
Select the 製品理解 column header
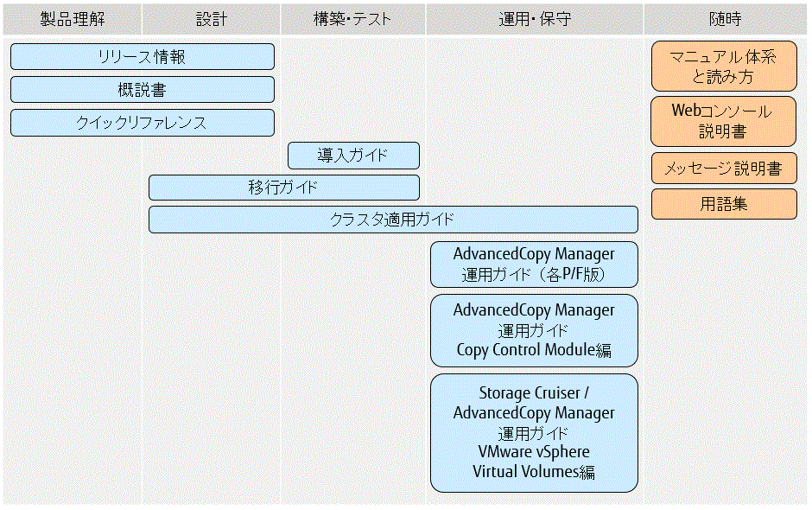(73, 19)
